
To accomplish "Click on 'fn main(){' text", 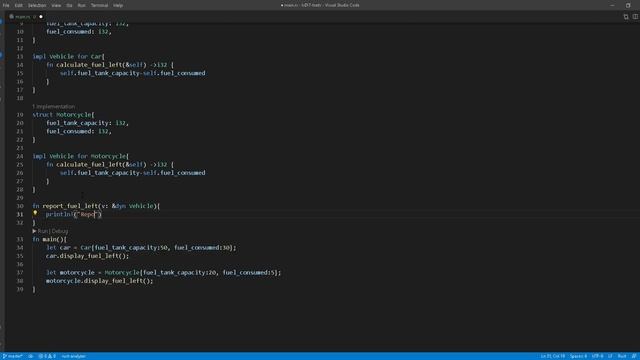I will click(49, 239).
